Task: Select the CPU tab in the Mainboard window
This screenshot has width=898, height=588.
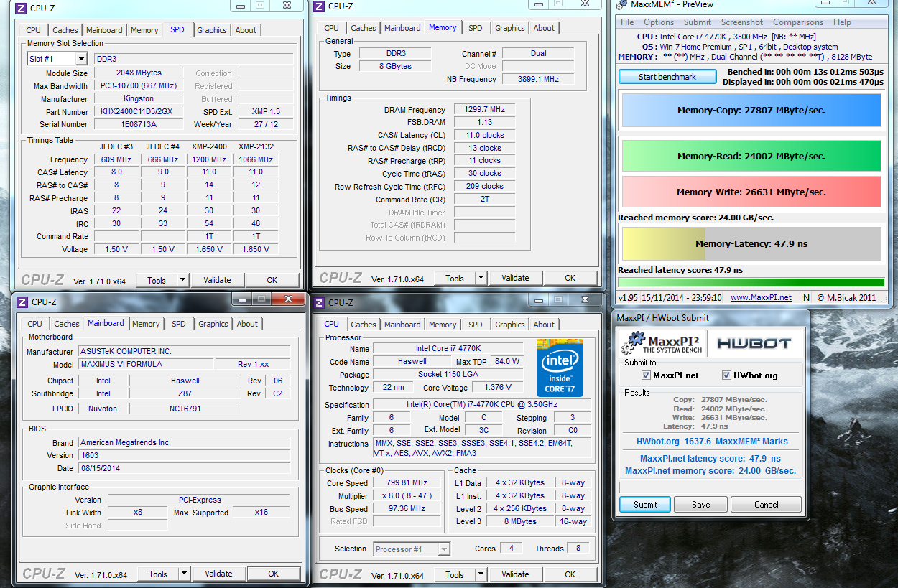Action: 35,324
